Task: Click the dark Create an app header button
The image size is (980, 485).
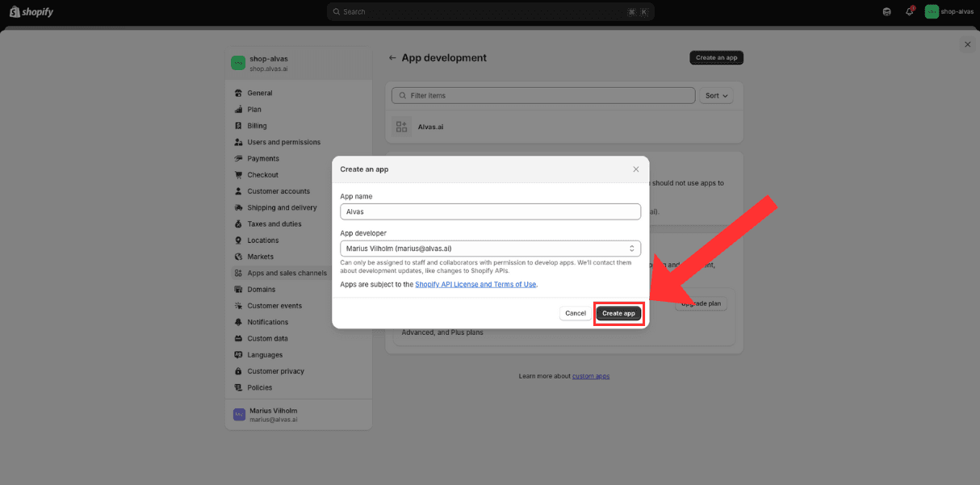Action: (x=716, y=57)
